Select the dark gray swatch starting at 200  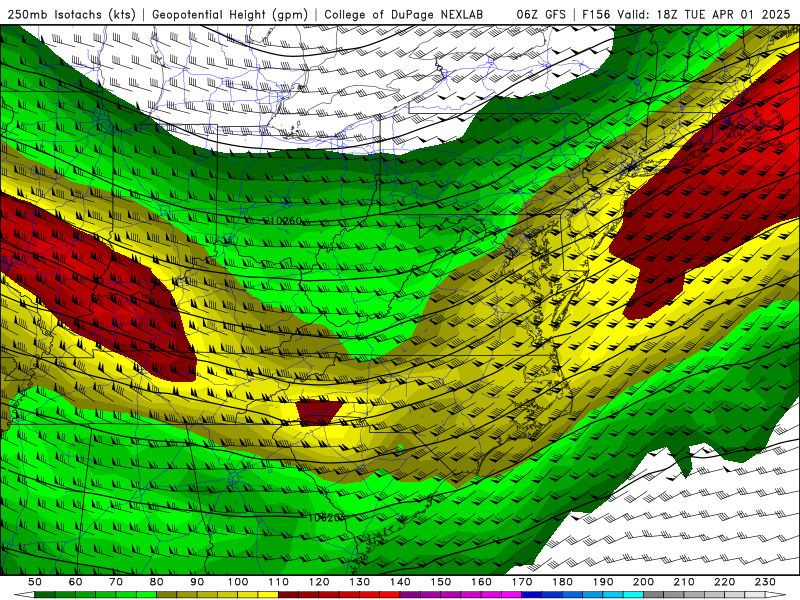(654, 594)
